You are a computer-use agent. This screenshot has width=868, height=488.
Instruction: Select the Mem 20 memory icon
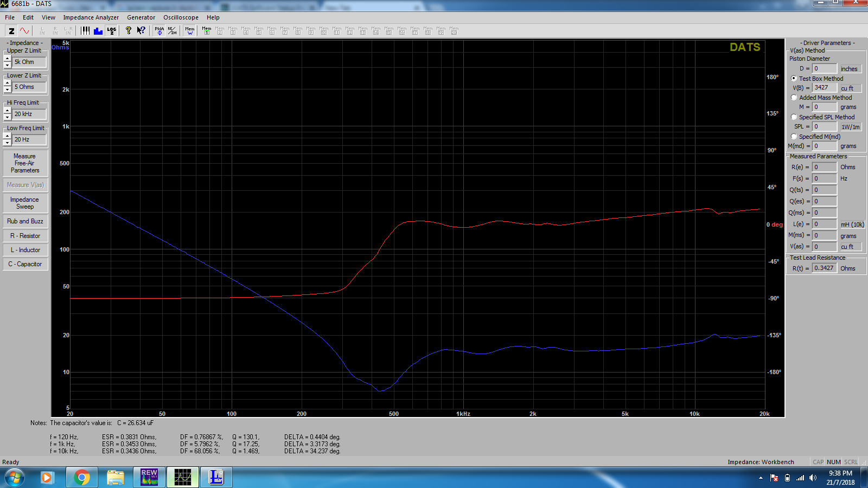click(454, 31)
